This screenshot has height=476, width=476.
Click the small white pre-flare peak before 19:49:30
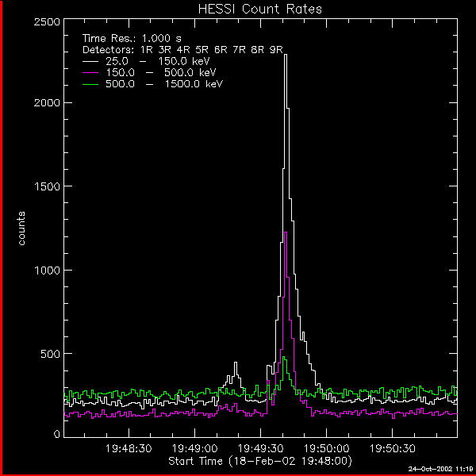click(x=236, y=363)
